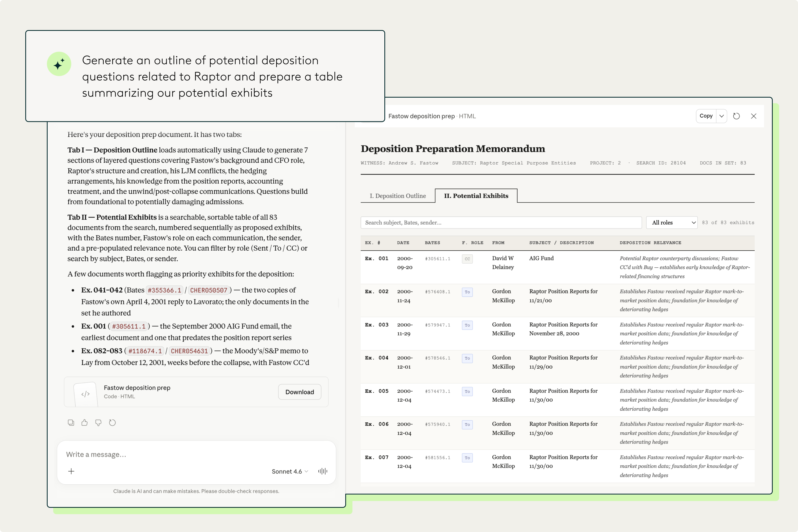
Task: Click the Copy button in artifact header
Action: click(x=706, y=116)
